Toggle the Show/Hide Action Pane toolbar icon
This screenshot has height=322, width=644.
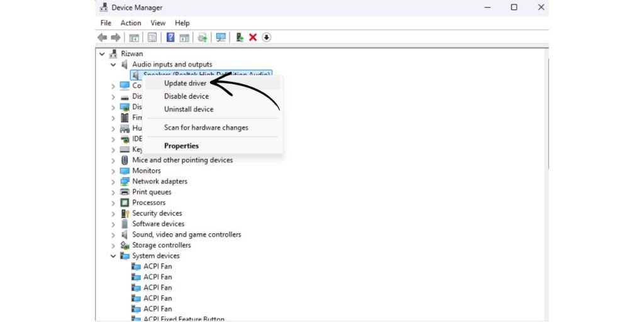coord(184,37)
